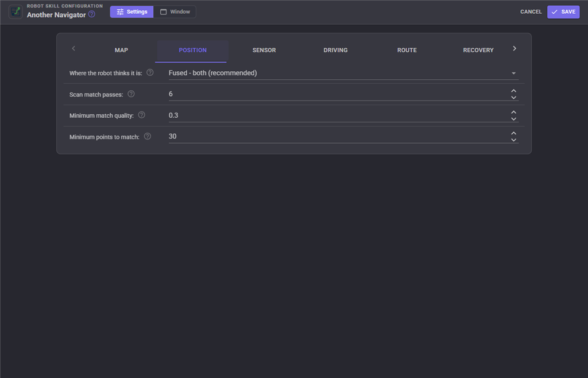
Task: Open the RECOVERY tab
Action: coord(478,50)
